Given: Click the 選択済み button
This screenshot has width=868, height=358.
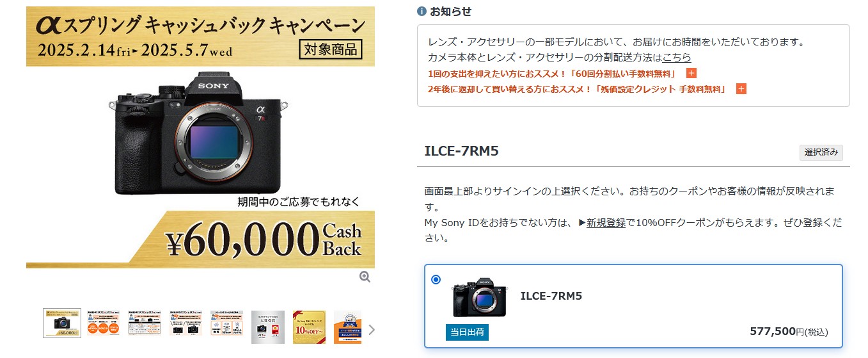Looking at the screenshot, I should 821,152.
